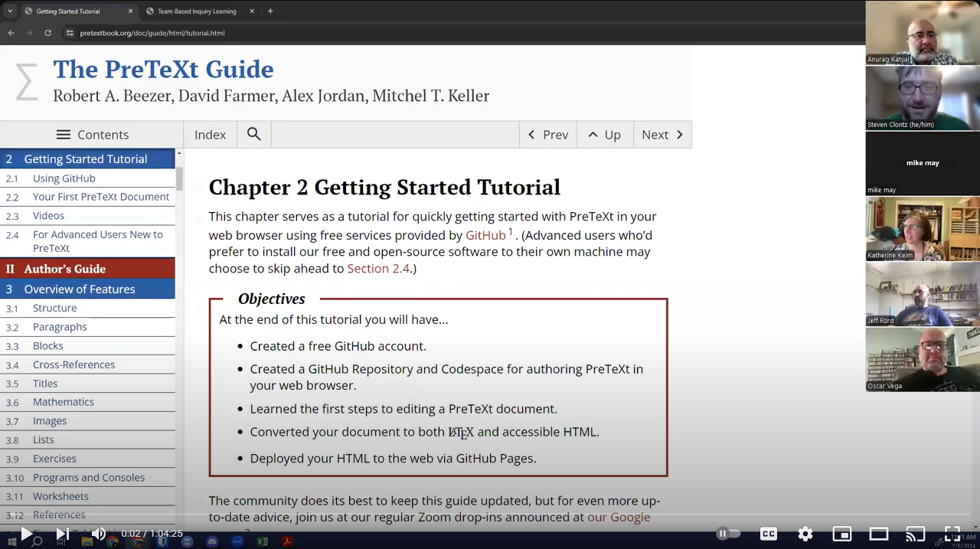980x549 pixels.
Task: Toggle closed captions on the video
Action: point(768,534)
